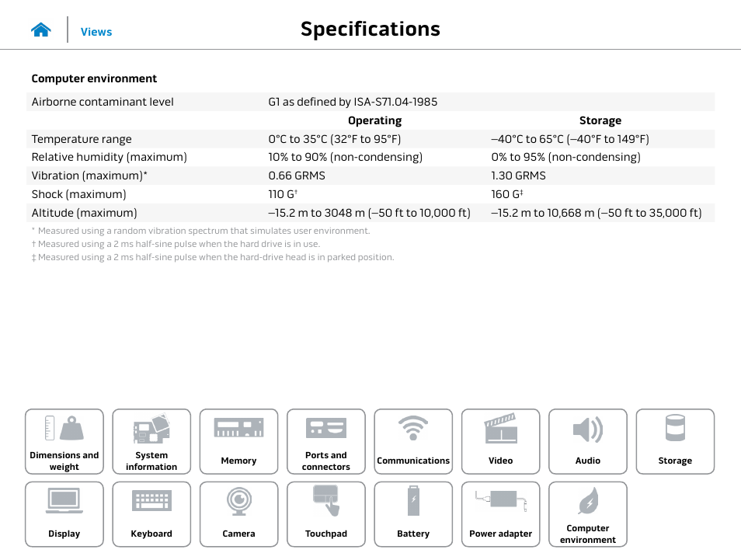This screenshot has height=560, width=741.
Task: Open the Views link
Action: click(x=96, y=32)
